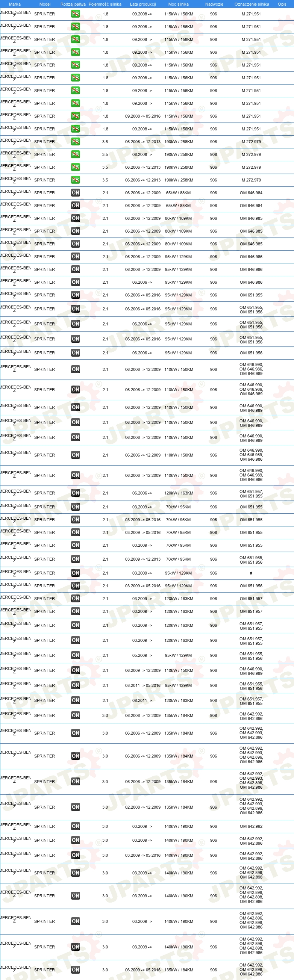Click ON icon in 06.2006 -> row with OM 651.955, OM 651.956
This screenshot has height=980, width=294.
76,324
